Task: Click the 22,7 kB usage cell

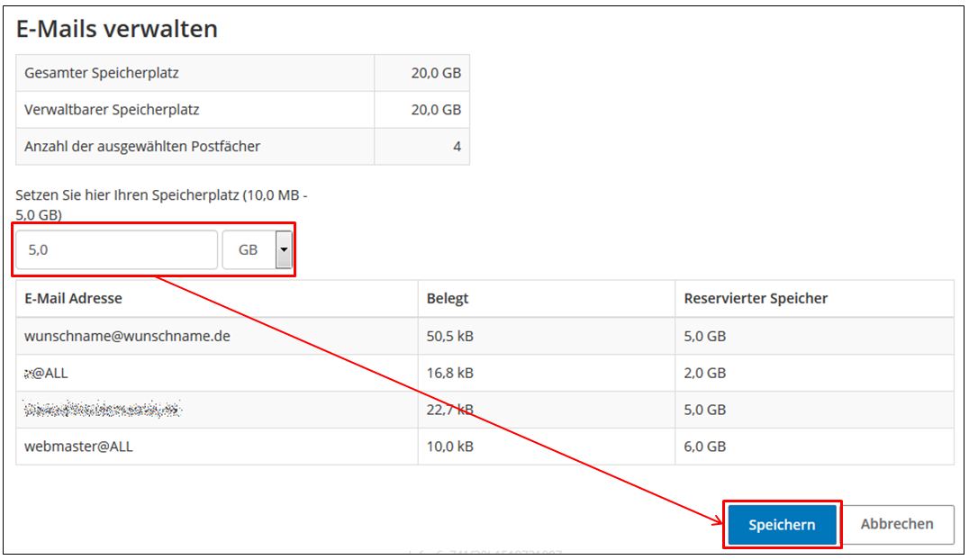Action: pyautogui.click(x=450, y=410)
